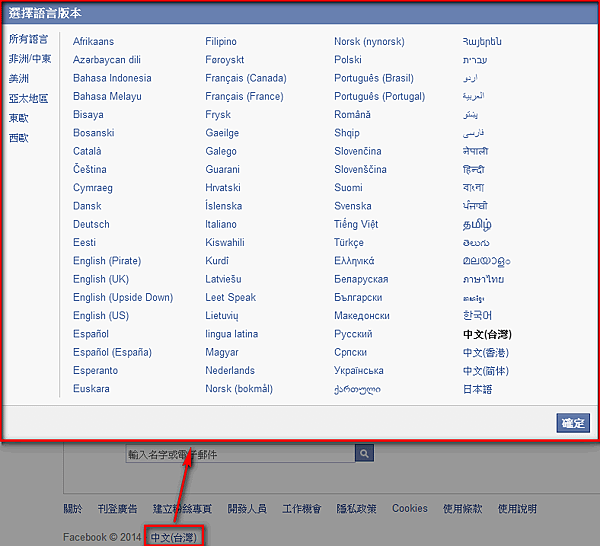This screenshot has width=600, height=546.
Task: Choose Norsk (bokmål)
Action: (239, 389)
